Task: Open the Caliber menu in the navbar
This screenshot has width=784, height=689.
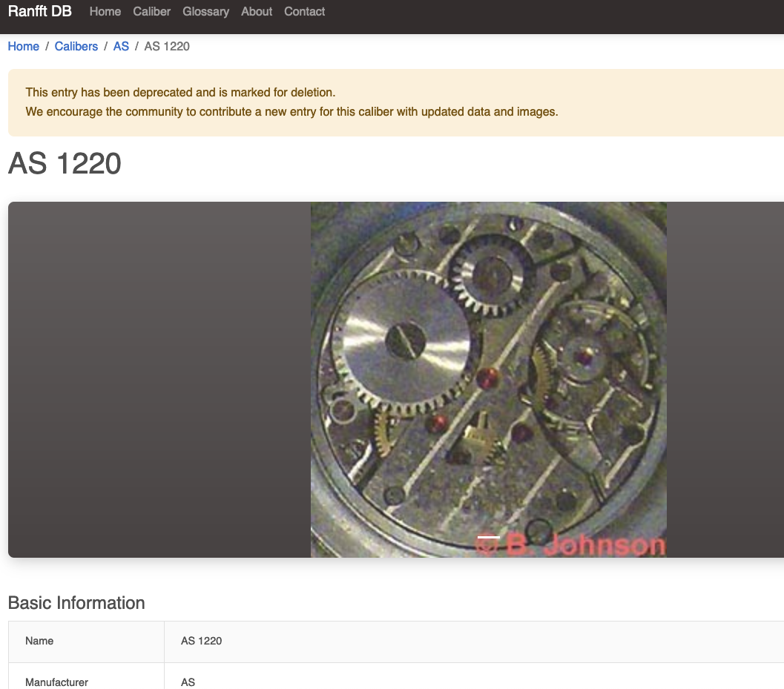Action: pyautogui.click(x=151, y=12)
